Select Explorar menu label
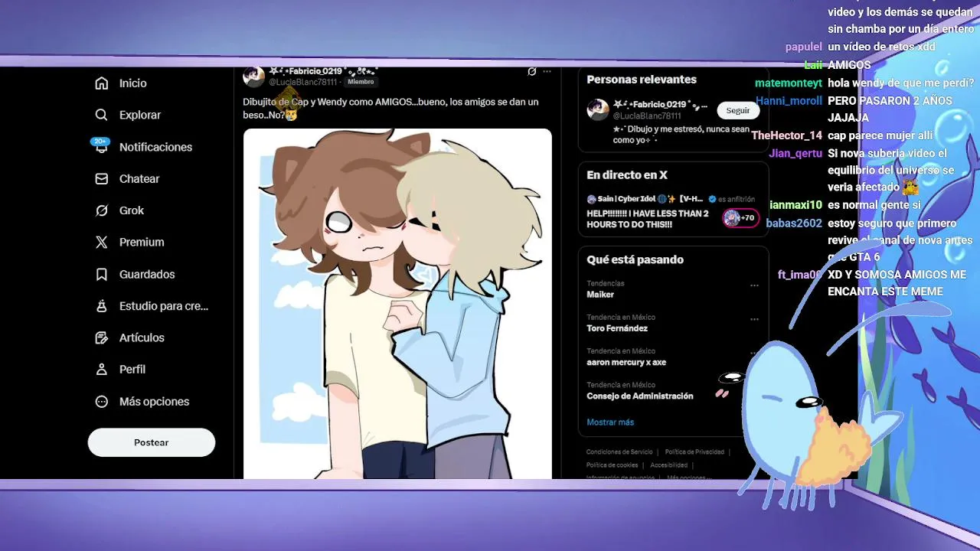980x551 pixels. pyautogui.click(x=140, y=115)
